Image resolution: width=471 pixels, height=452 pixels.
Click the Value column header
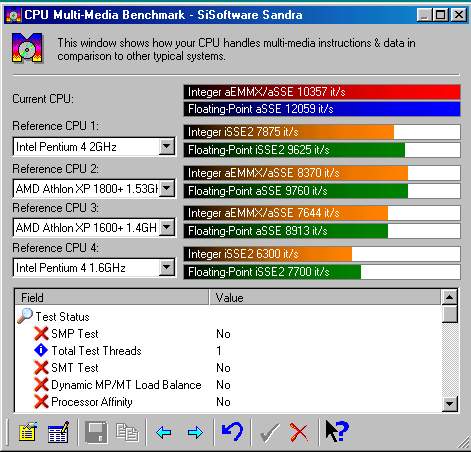pos(325,298)
